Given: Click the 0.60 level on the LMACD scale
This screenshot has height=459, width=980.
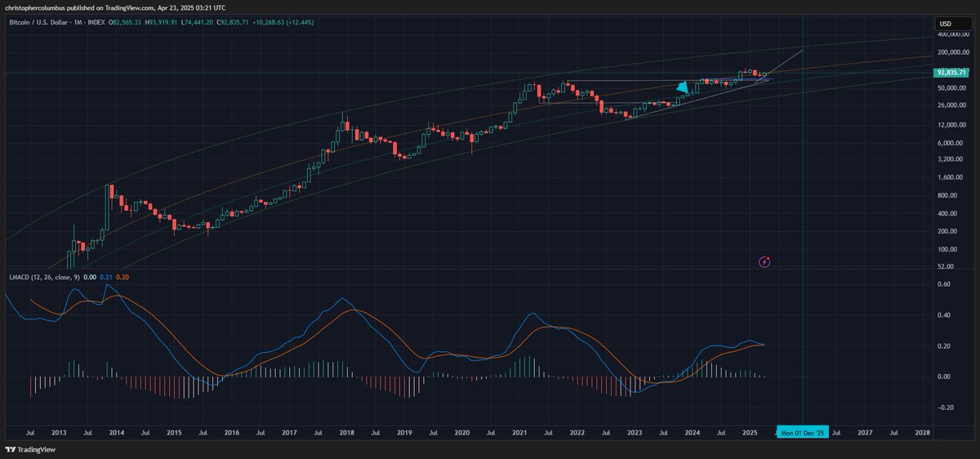Looking at the screenshot, I should click(x=943, y=285).
